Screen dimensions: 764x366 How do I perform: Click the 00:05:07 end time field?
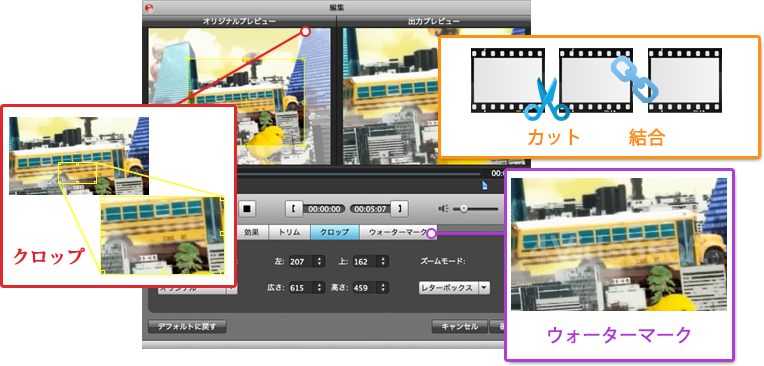pyautogui.click(x=370, y=209)
